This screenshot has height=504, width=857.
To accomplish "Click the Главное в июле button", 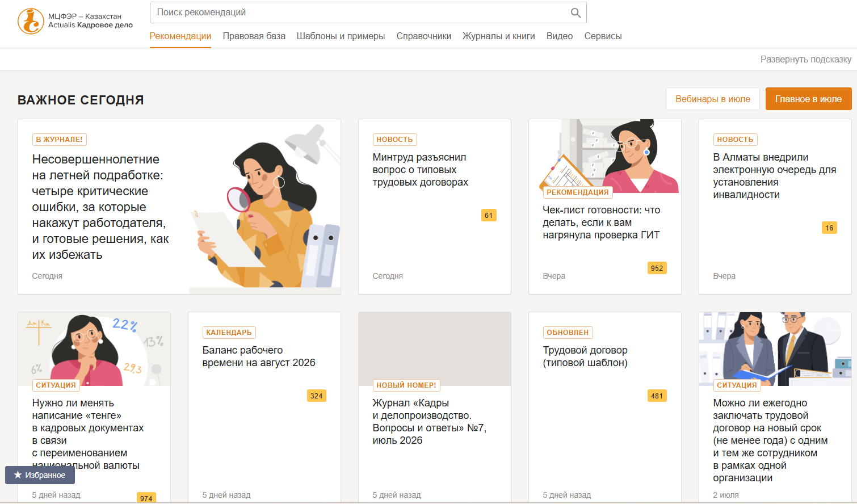I will [x=808, y=99].
